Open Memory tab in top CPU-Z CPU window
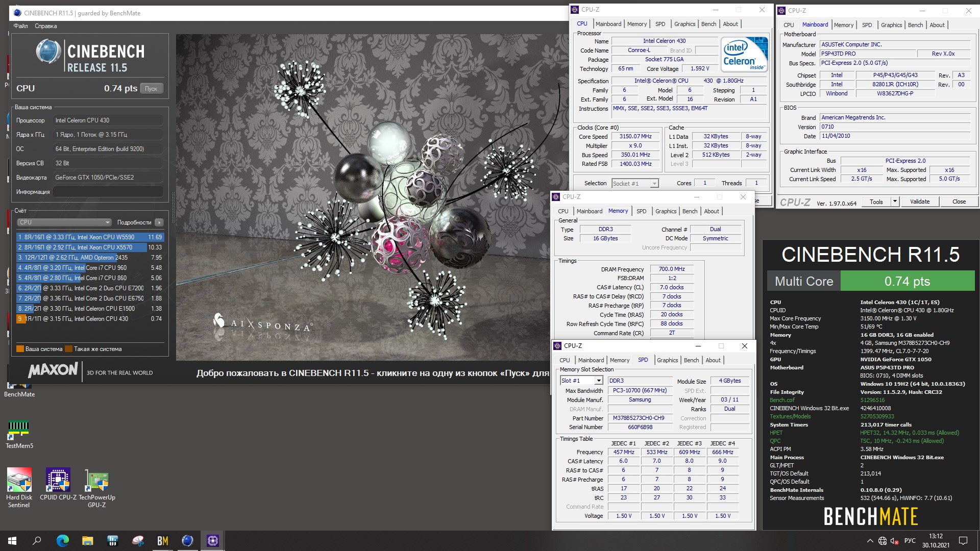The image size is (980, 551). click(x=637, y=24)
